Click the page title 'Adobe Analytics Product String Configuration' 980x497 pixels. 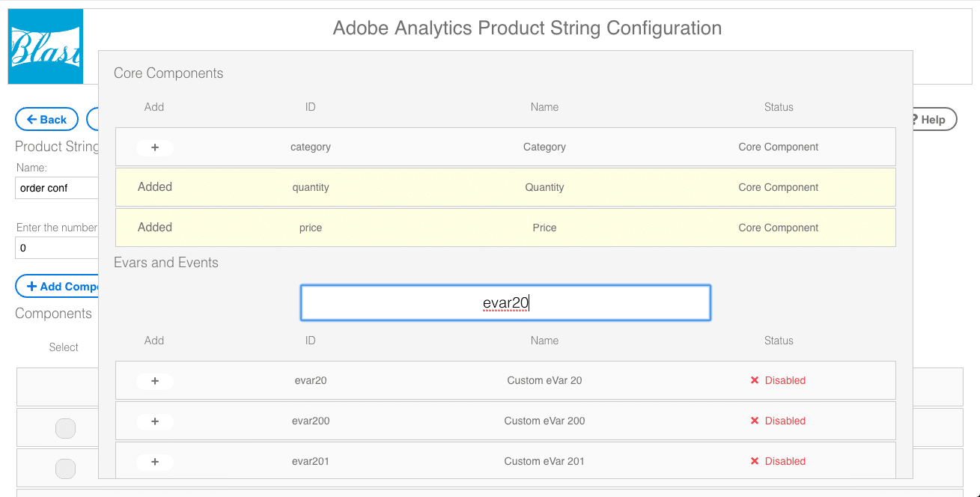(x=527, y=28)
